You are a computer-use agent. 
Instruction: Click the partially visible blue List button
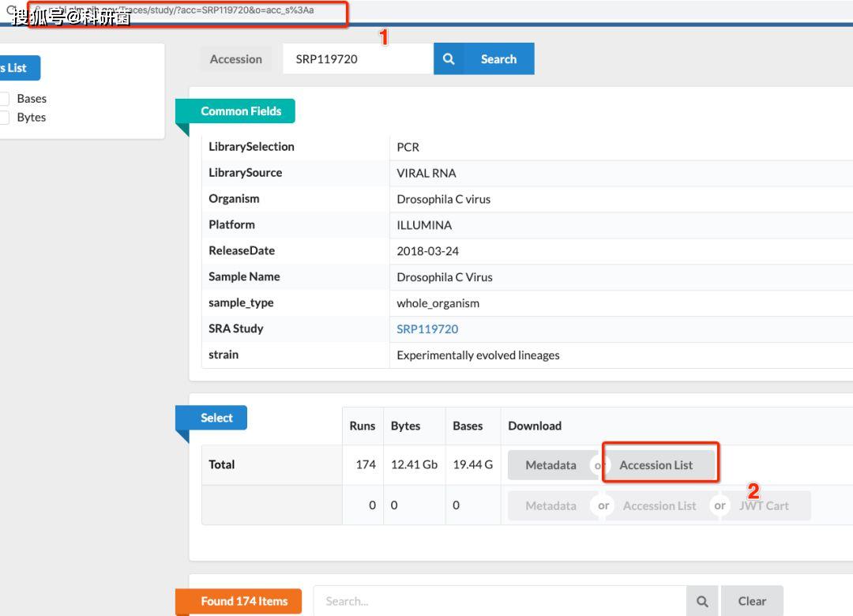pos(17,68)
